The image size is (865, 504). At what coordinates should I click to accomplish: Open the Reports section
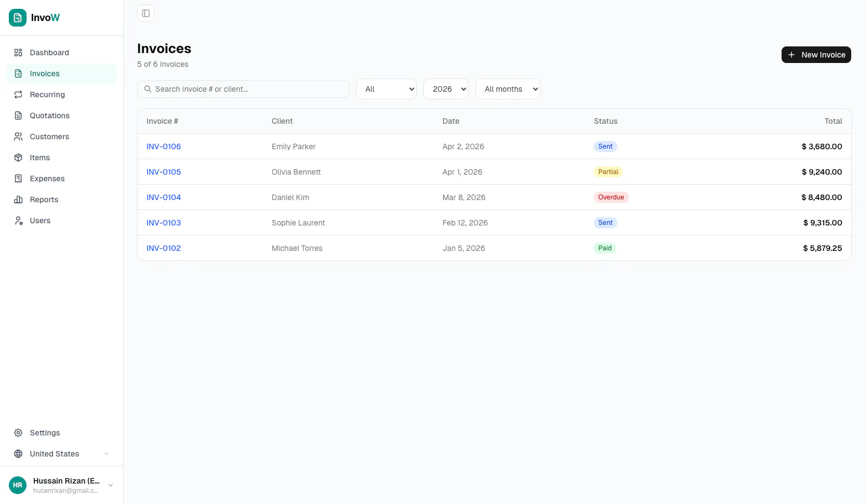pos(61,200)
